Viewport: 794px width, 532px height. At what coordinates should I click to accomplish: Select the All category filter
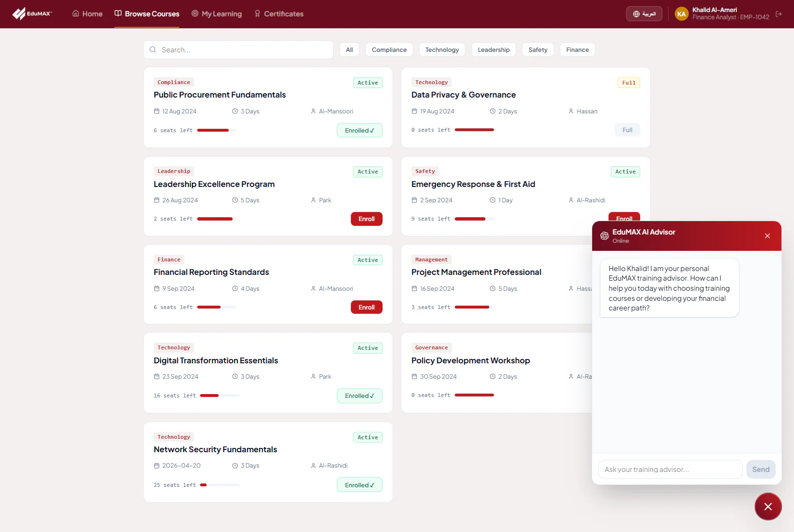point(349,49)
